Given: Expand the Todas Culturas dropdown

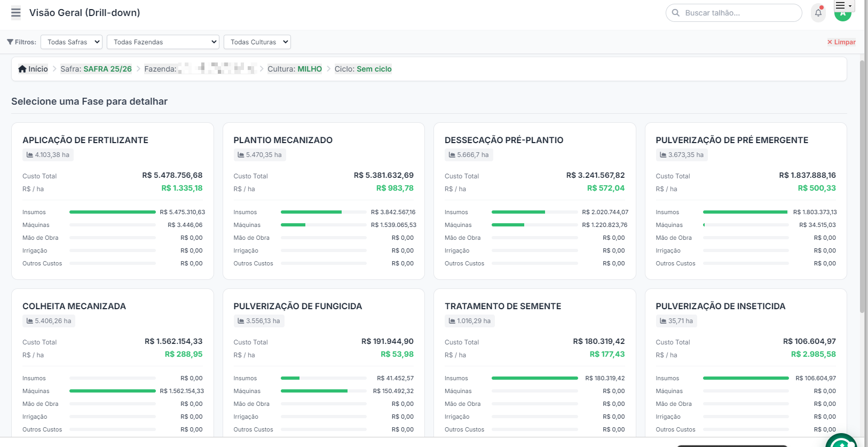Looking at the screenshot, I should click(x=257, y=42).
